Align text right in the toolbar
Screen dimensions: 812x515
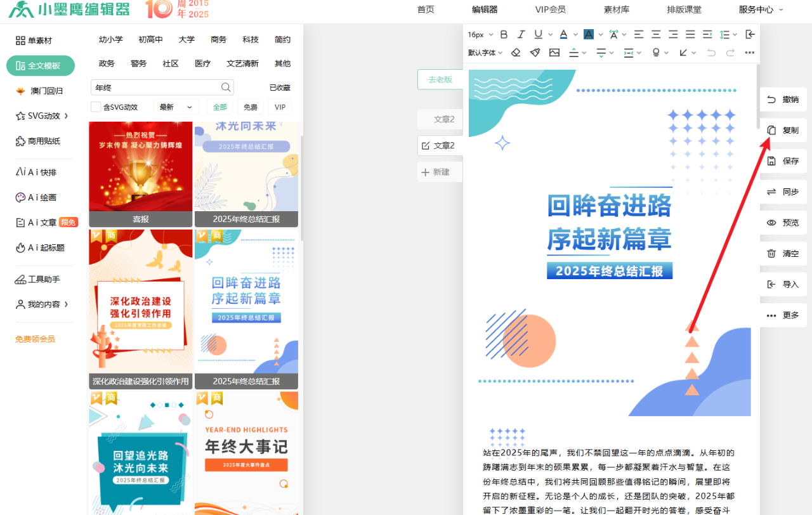[673, 34]
